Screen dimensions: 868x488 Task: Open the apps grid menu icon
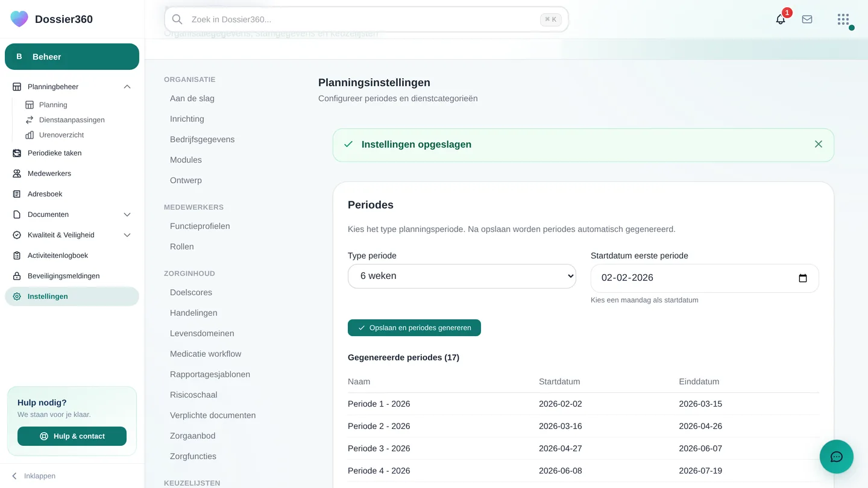[x=843, y=19]
